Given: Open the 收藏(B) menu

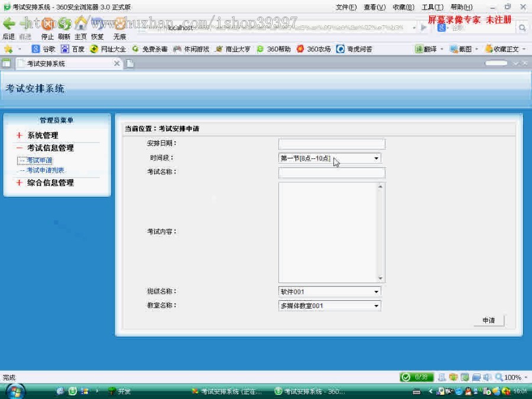Looking at the screenshot, I should click(403, 7).
